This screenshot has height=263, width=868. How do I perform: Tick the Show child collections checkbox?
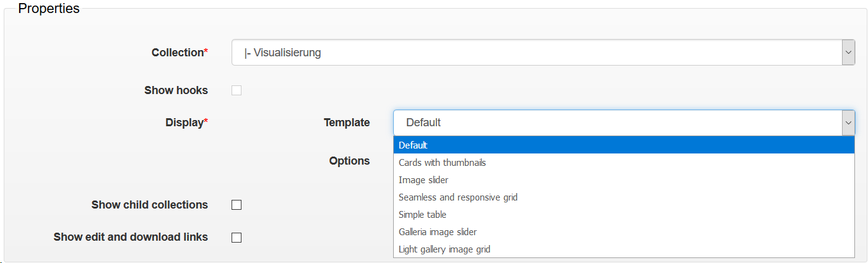[237, 205]
